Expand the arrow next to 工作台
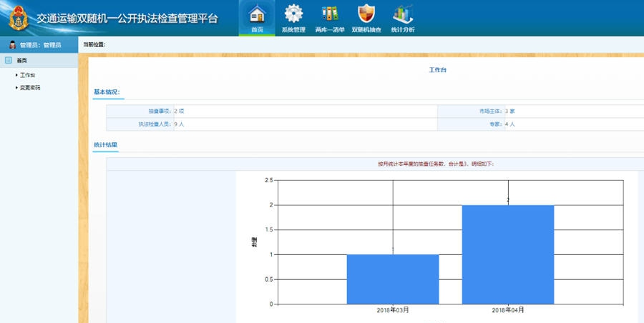This screenshot has width=644, height=323. pos(16,75)
